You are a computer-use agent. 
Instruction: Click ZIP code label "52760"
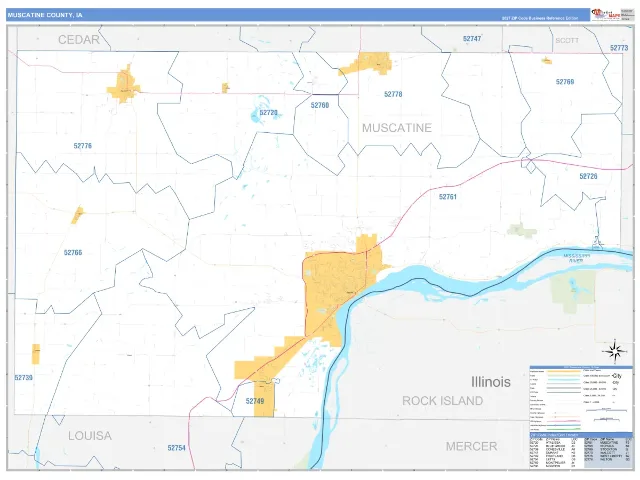(320, 105)
